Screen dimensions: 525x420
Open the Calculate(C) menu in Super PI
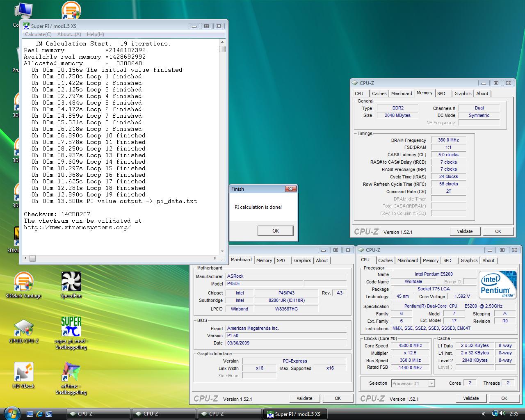pos(38,34)
